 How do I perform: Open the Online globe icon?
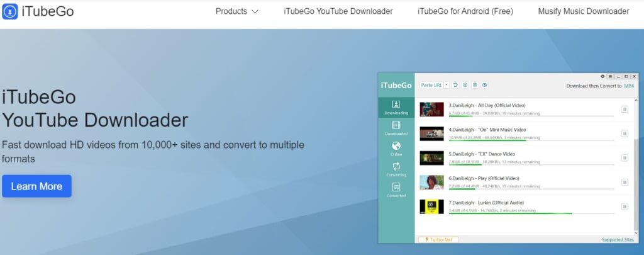396,145
